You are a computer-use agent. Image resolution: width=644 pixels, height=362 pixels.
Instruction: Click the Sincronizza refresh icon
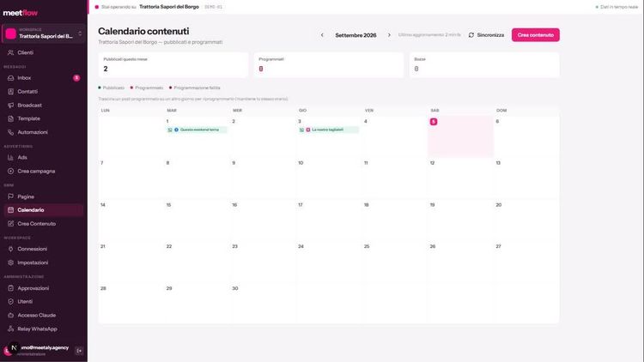pos(471,35)
